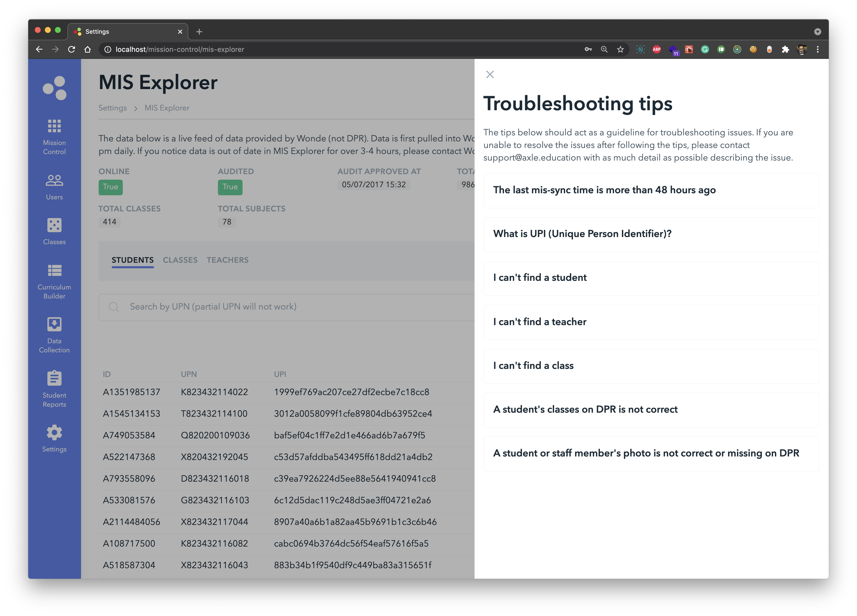The width and height of the screenshot is (857, 616).
Task: Switch to the CLASSES tab
Action: click(x=180, y=260)
